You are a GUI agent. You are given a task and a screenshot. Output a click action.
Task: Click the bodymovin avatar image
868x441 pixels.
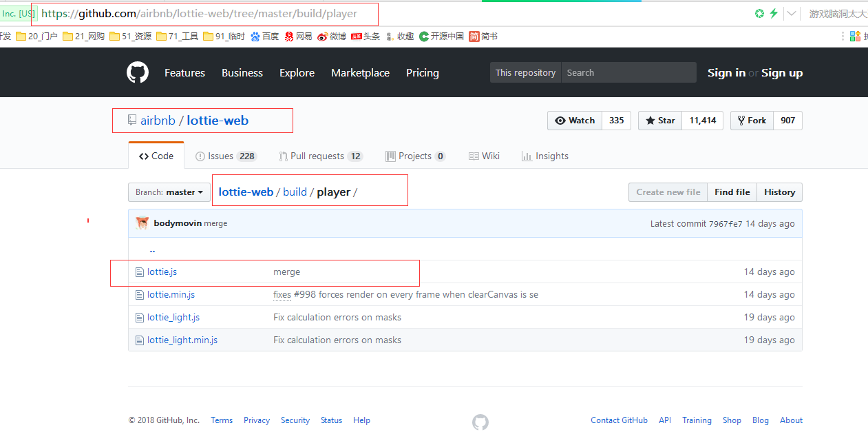click(142, 223)
